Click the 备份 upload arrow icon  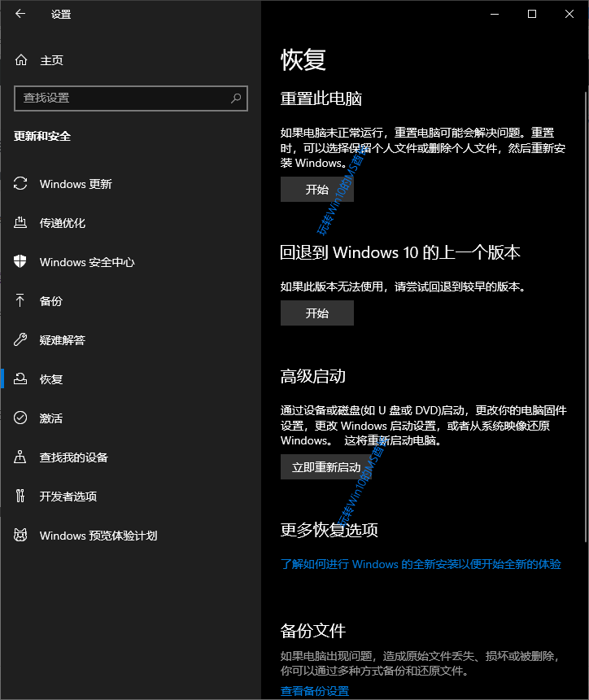pos(20,300)
